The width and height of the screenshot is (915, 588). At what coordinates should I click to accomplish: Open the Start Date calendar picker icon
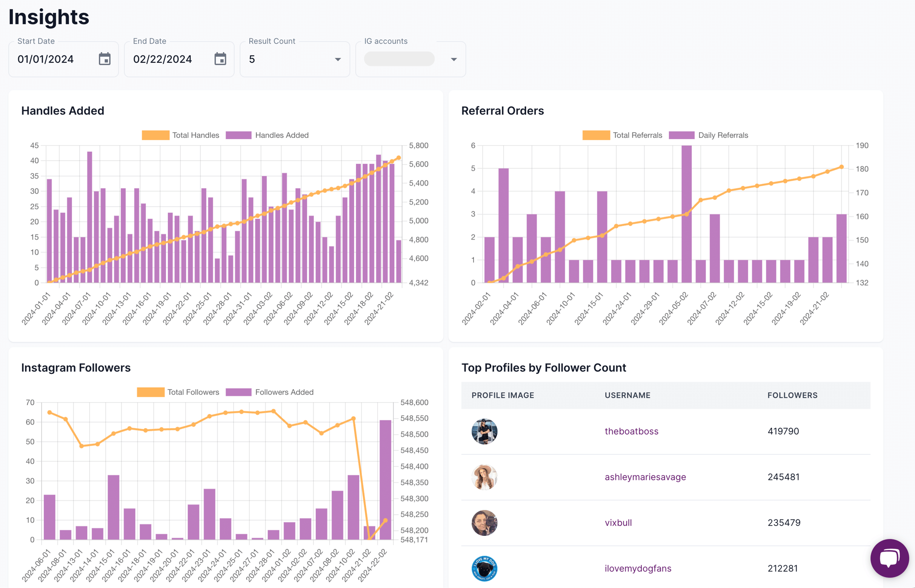point(105,59)
